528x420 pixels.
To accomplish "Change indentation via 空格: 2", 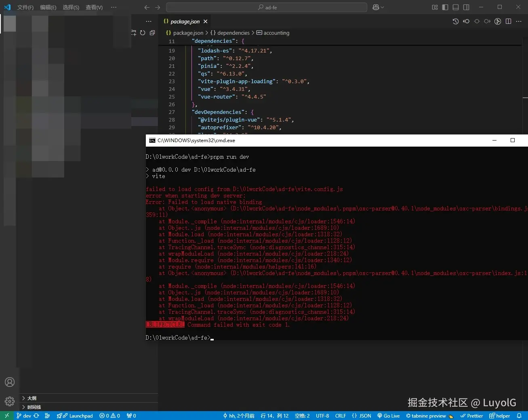I will pos(302,416).
